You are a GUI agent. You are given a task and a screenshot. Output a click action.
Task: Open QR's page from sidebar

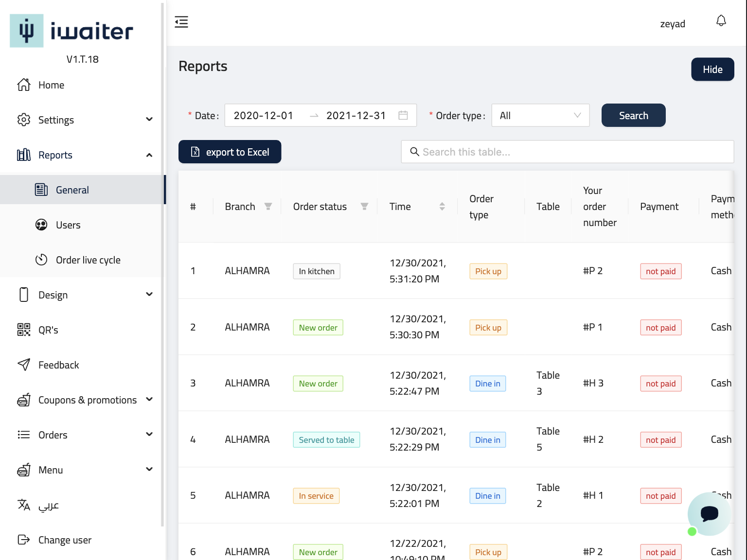pyautogui.click(x=48, y=330)
